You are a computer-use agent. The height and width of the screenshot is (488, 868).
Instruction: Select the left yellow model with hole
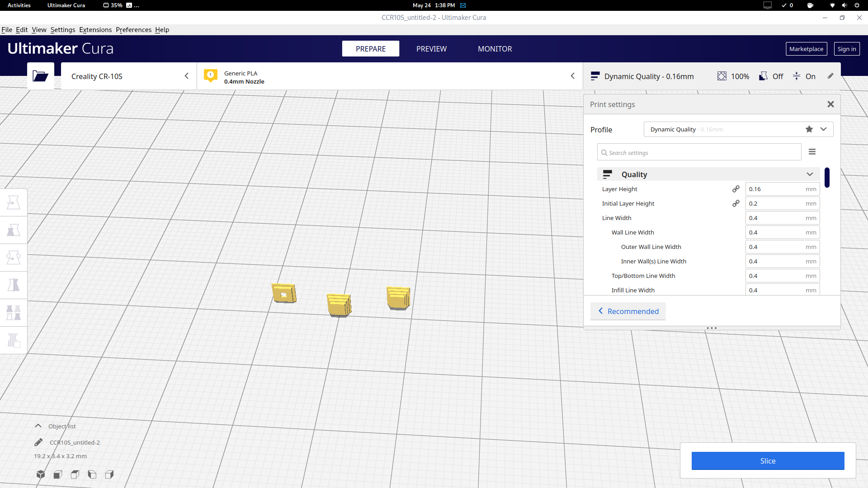[x=284, y=293]
